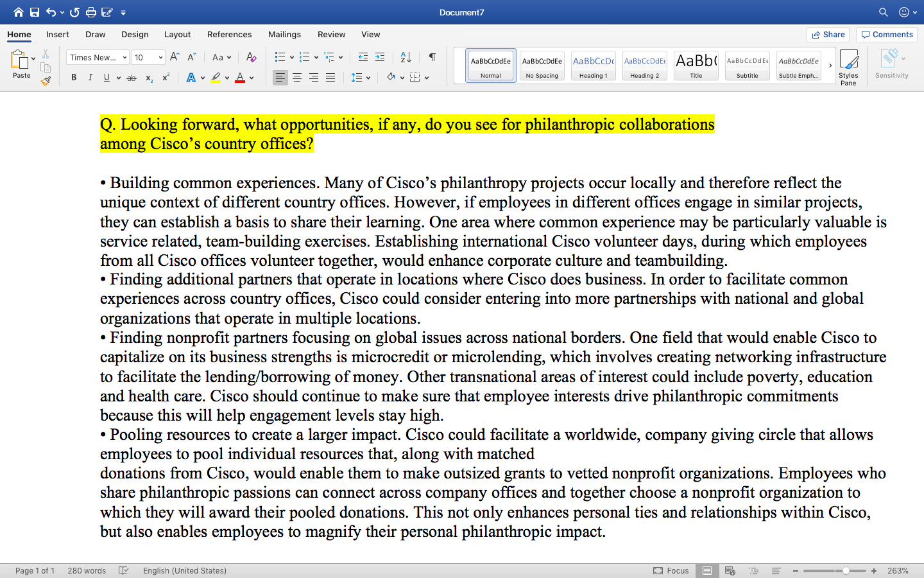924x578 pixels.
Task: Enable Focus mode in status bar
Action: 671,570
